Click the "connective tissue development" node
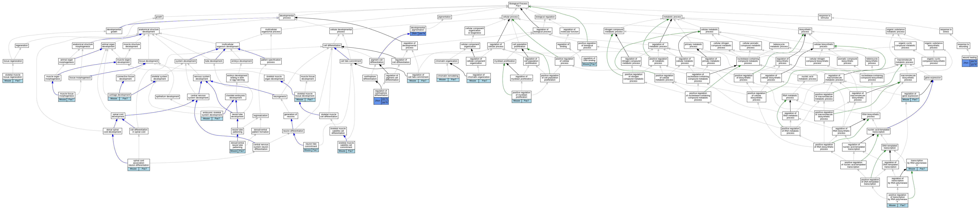 click(125, 78)
